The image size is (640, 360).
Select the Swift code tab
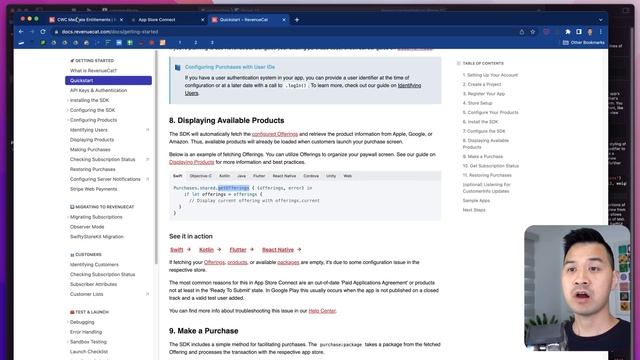pos(178,176)
